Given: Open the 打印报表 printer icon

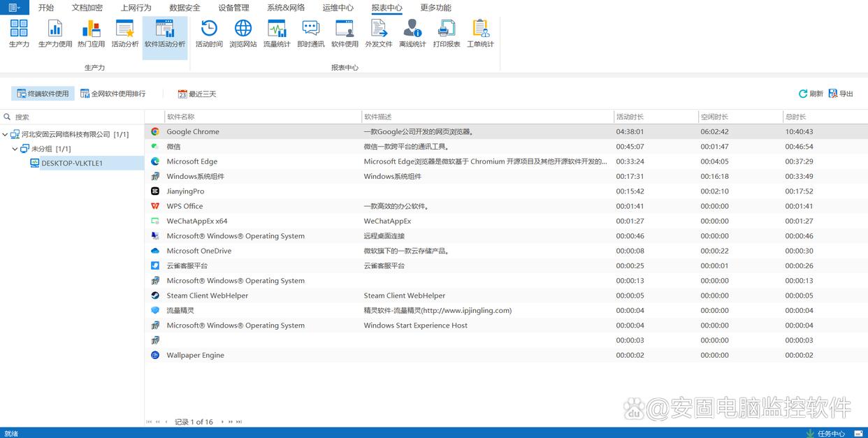Looking at the screenshot, I should 447,33.
